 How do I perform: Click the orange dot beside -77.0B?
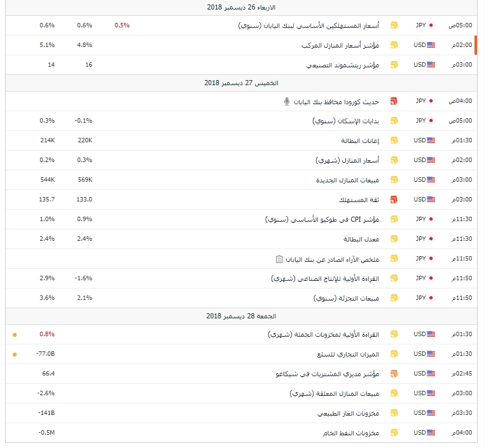pos(15,355)
